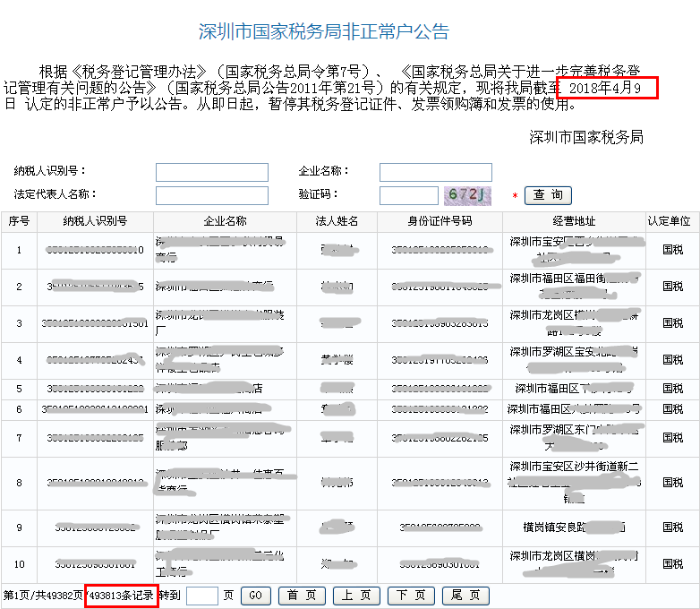The height and width of the screenshot is (609, 700).
Task: Click the 经营地址 column header
Action: coord(574,221)
